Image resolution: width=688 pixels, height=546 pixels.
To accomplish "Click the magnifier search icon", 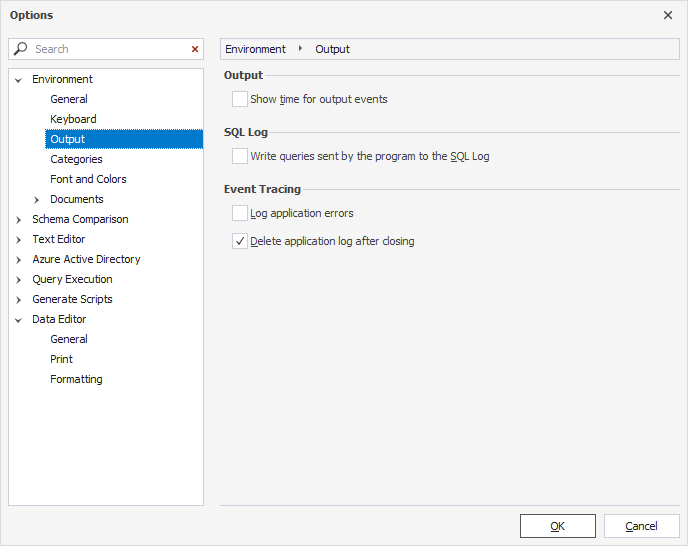I will coord(20,49).
